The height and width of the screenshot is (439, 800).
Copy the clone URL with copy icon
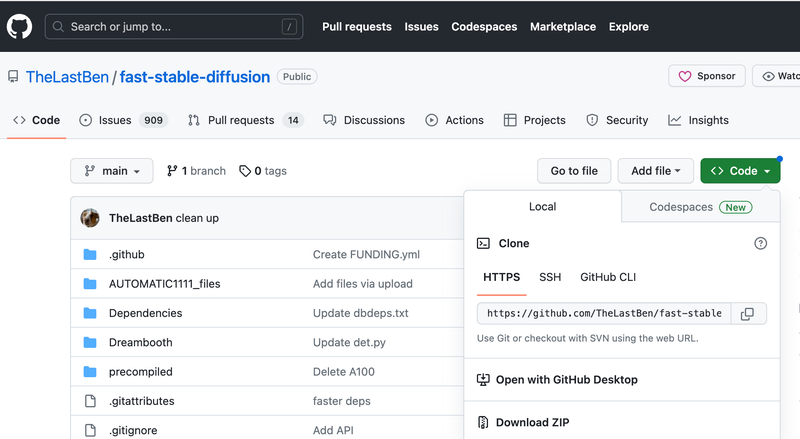(747, 313)
